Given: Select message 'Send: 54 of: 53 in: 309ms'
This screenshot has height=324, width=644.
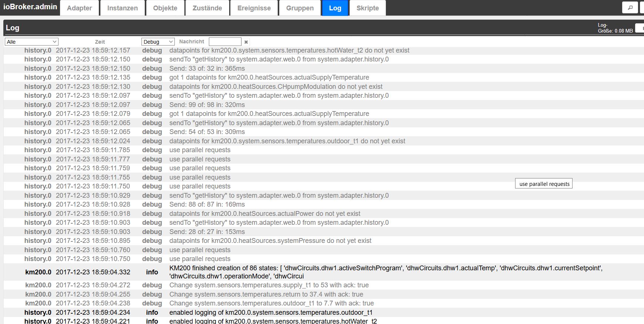Looking at the screenshot, I should click(x=207, y=132).
